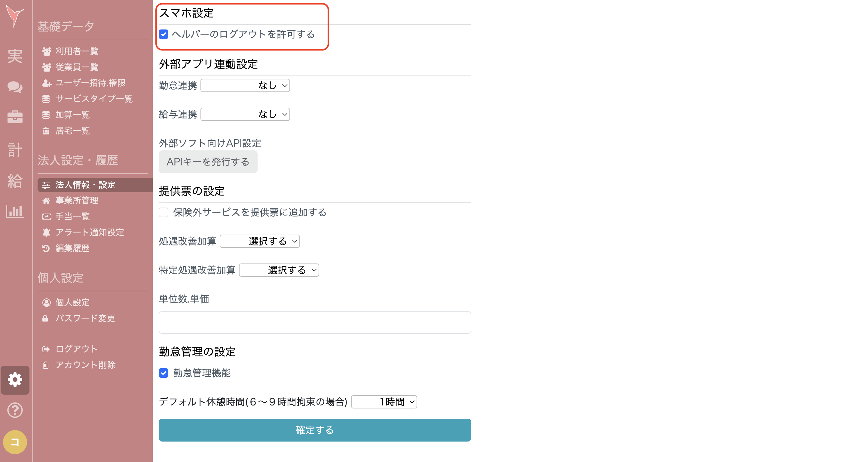Disable the 勤怠管理機能 checkbox
This screenshot has height=462, width=868.
(x=164, y=373)
